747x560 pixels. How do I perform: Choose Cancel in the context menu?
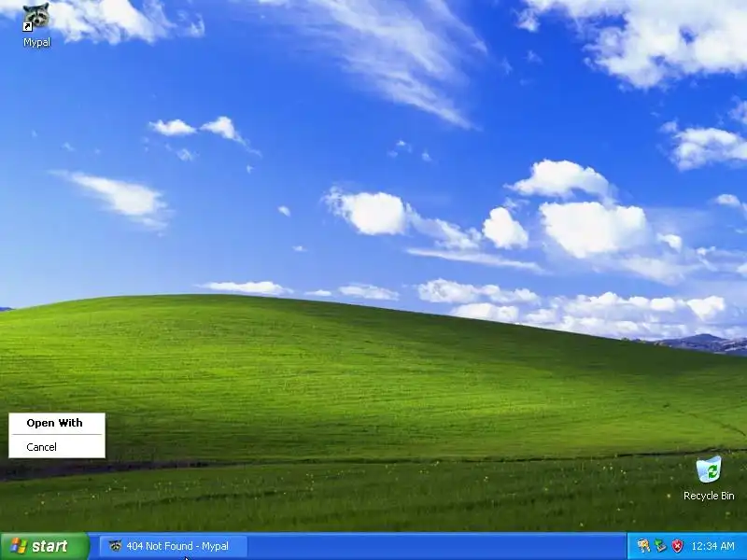[x=57, y=447]
